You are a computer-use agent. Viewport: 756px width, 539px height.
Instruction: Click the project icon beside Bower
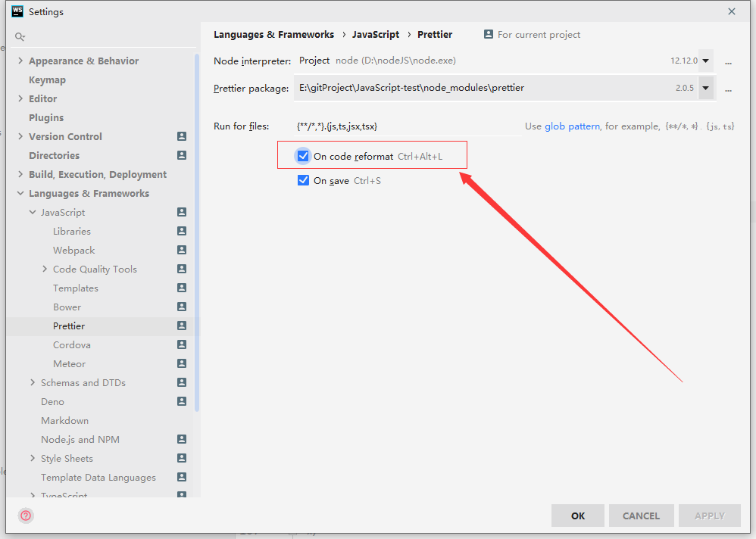tap(182, 307)
